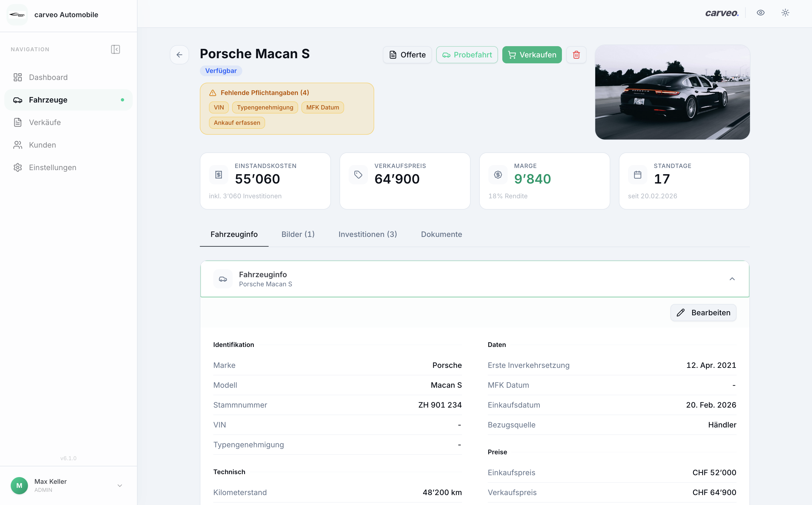Click the back arrow button
812x505 pixels.
click(179, 55)
